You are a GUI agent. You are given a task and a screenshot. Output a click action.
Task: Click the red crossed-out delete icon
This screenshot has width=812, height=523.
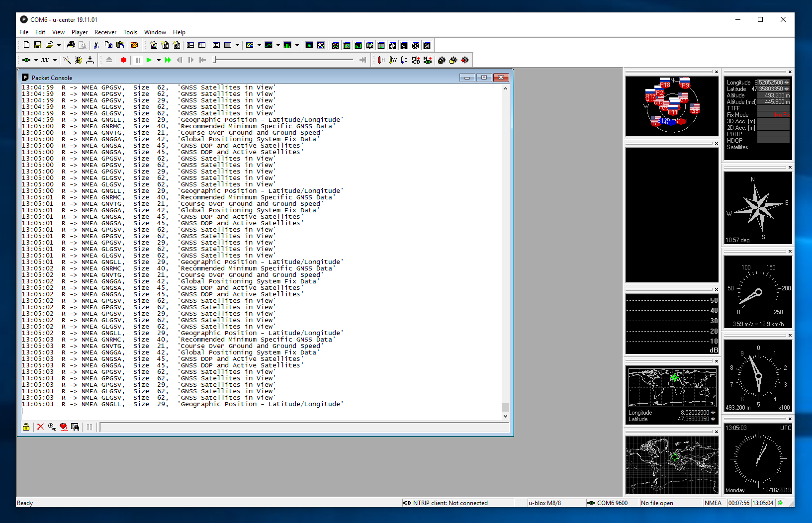(x=134, y=45)
